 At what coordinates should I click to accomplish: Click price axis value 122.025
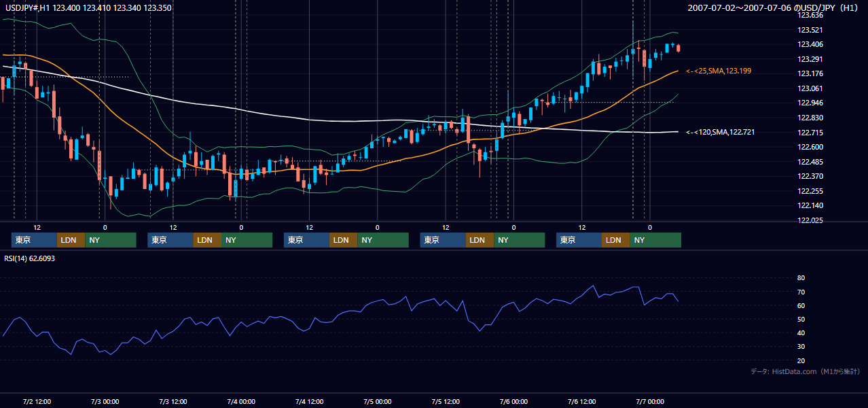[810, 220]
